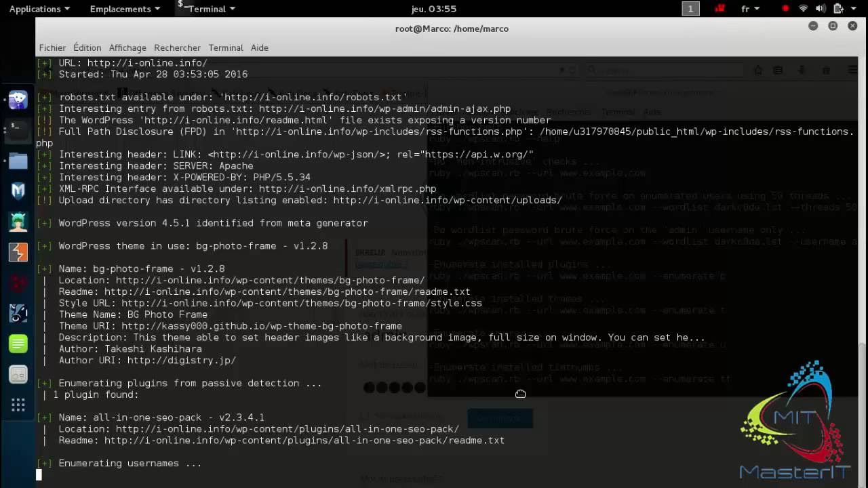The width and height of the screenshot is (868, 488).
Task: Click the SERVER: Apache header line
Action: [145, 166]
